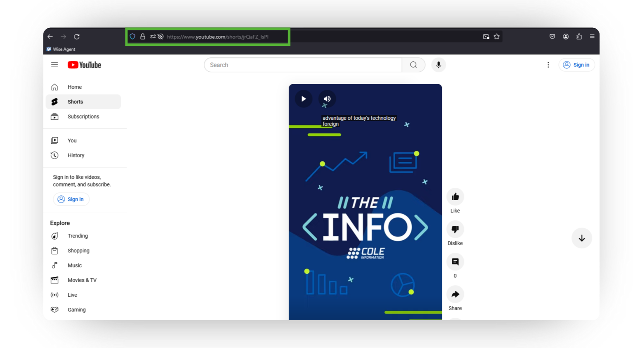Start voice search with the microphone icon

tap(438, 65)
